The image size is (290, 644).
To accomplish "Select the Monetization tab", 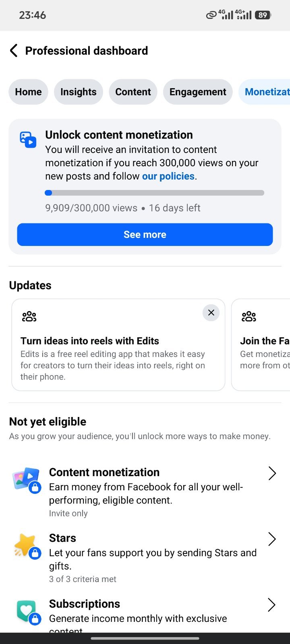I will point(265,92).
